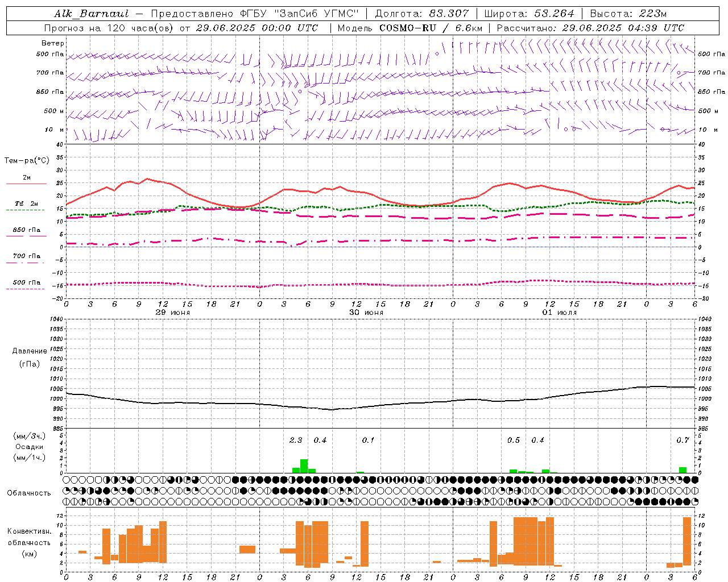Screen dimensions: 728x582
Task: Click the 0.5 precipitation amount value
Action: pos(514,440)
